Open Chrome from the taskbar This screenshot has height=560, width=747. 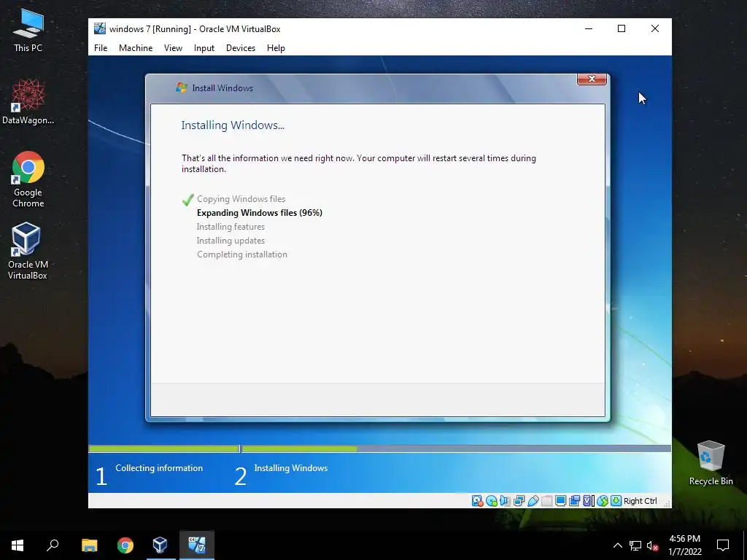125,545
